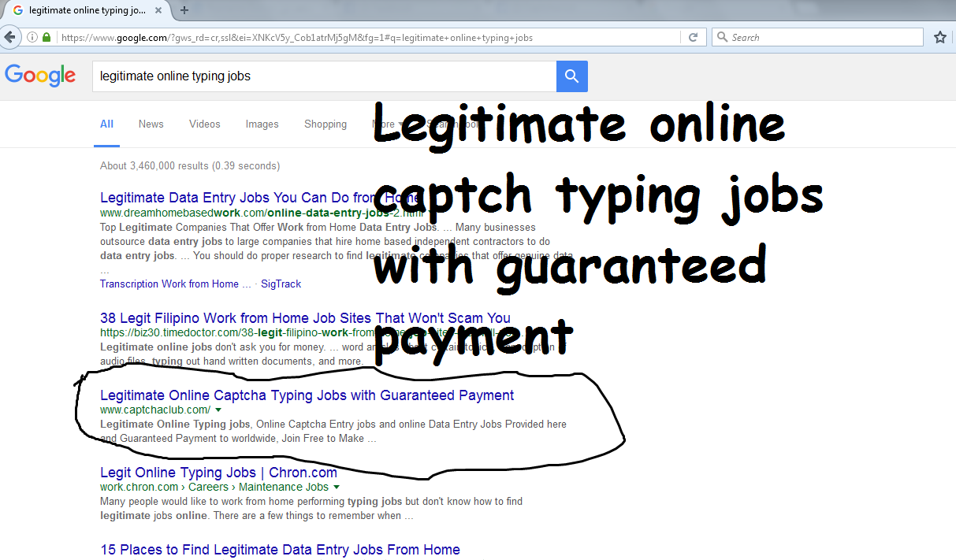956x560 pixels.
Task: Open Legitimate Online Captcha Typing Jobs result
Action: (x=307, y=395)
